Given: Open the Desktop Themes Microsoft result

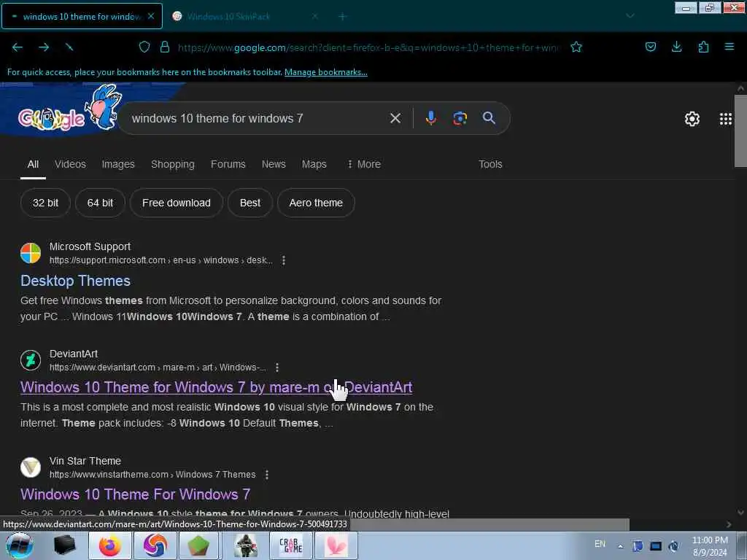Looking at the screenshot, I should click(x=75, y=281).
